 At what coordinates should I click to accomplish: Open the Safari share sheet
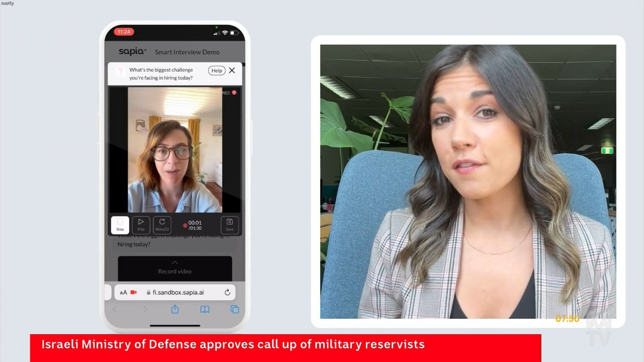[x=175, y=309]
